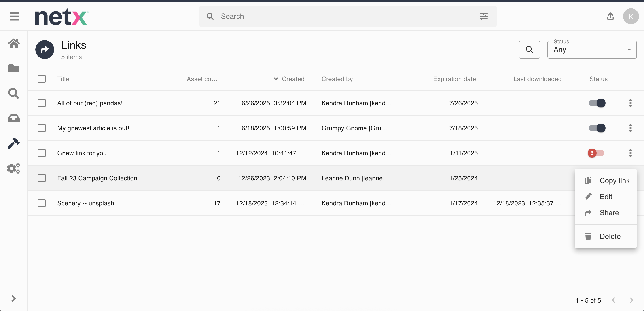Open the hamburger menu
Viewport: 644px width, 311px height.
[14, 17]
